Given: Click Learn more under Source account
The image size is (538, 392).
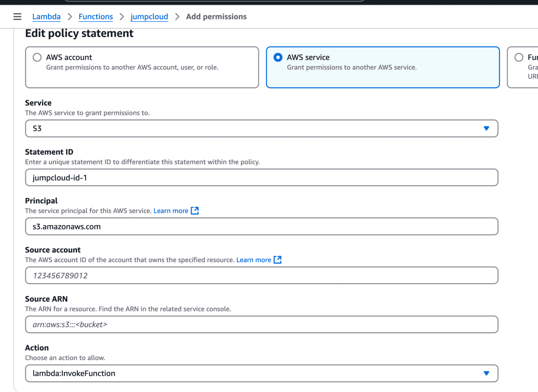Looking at the screenshot, I should [x=254, y=260].
